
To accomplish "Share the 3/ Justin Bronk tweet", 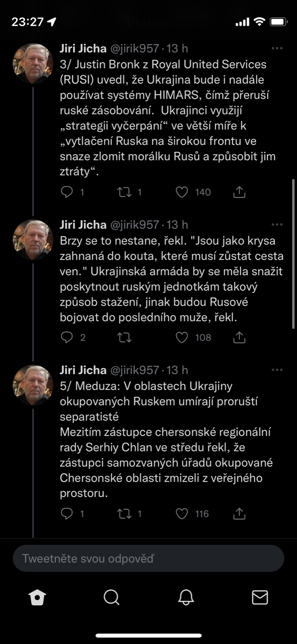I will click(239, 192).
